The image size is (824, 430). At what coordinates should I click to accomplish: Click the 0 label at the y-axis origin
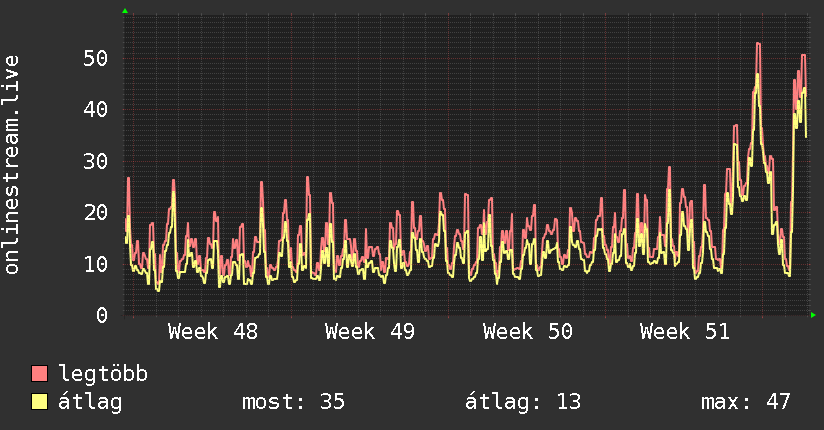[101, 315]
